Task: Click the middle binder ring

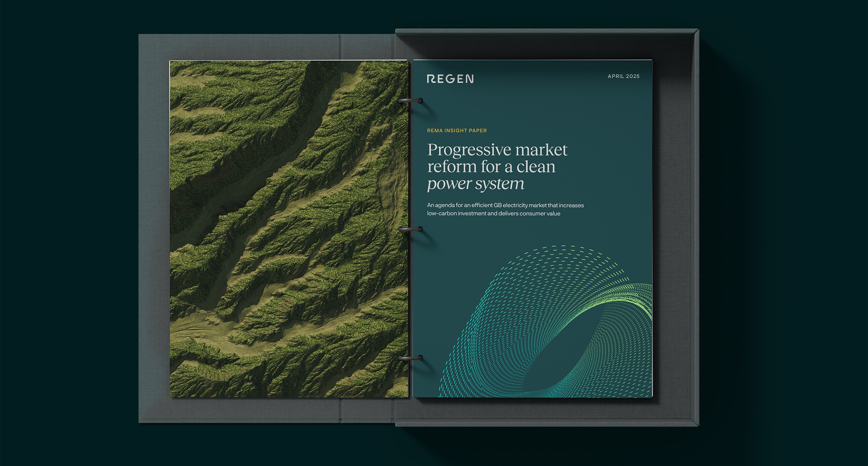Action: 410,229
